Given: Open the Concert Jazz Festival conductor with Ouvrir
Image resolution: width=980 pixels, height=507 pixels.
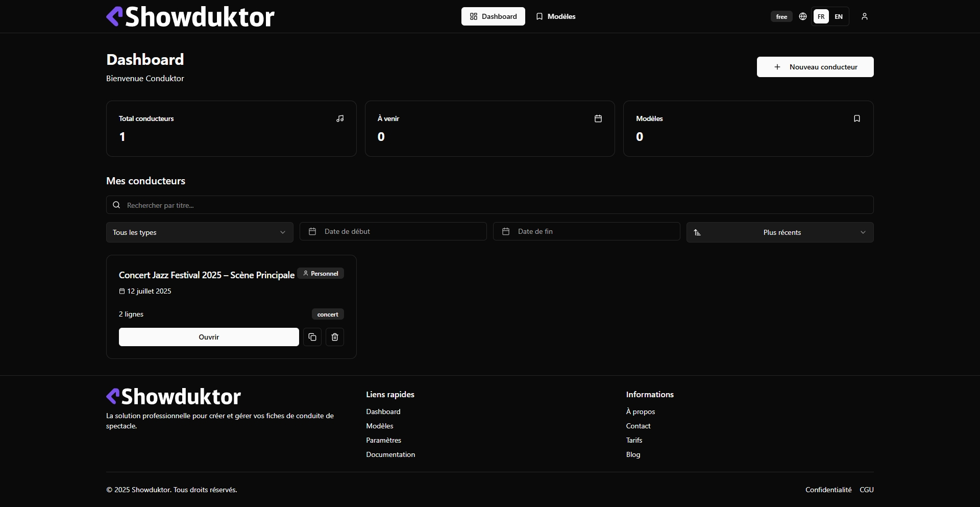Looking at the screenshot, I should (x=209, y=337).
